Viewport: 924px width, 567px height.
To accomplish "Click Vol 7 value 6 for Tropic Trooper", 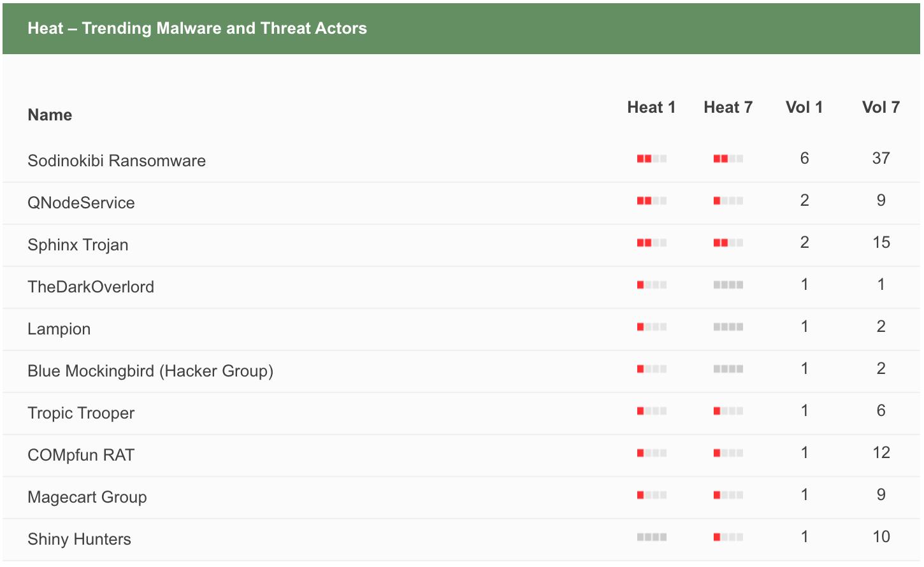I will (881, 410).
